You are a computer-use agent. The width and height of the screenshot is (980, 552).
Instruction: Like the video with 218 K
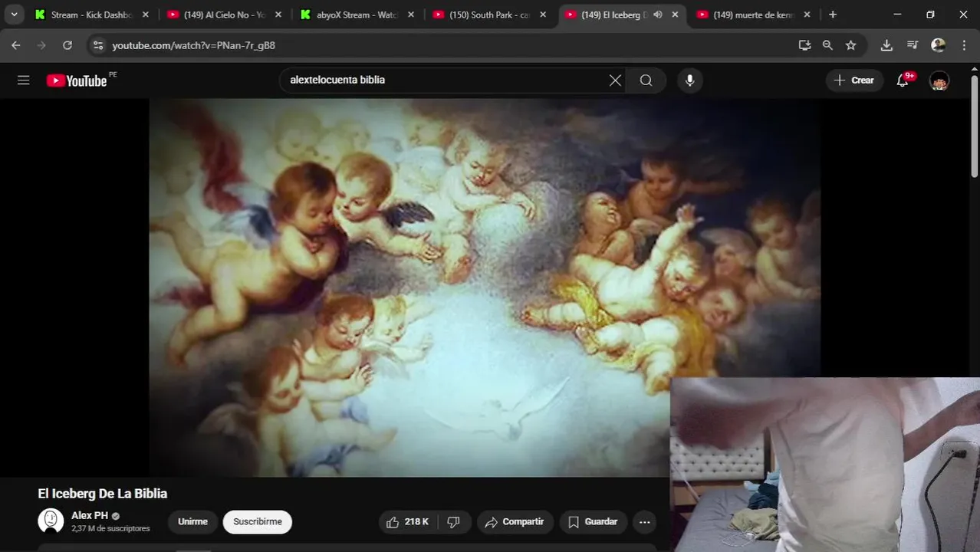click(407, 522)
